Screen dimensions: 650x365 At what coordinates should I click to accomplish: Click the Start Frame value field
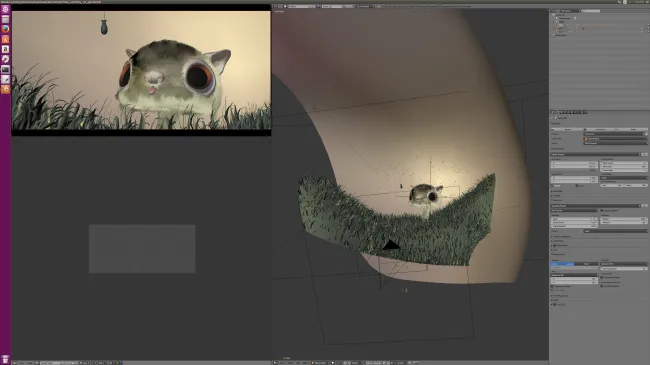click(624, 163)
